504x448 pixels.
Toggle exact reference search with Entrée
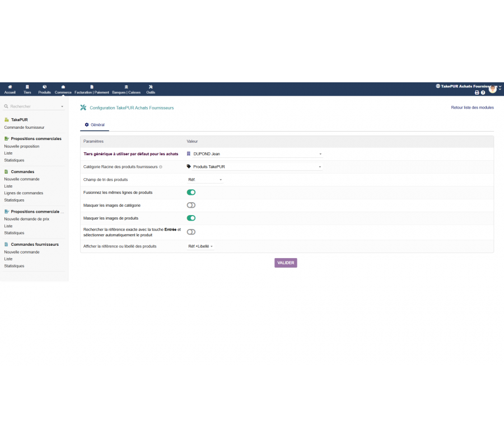point(191,232)
